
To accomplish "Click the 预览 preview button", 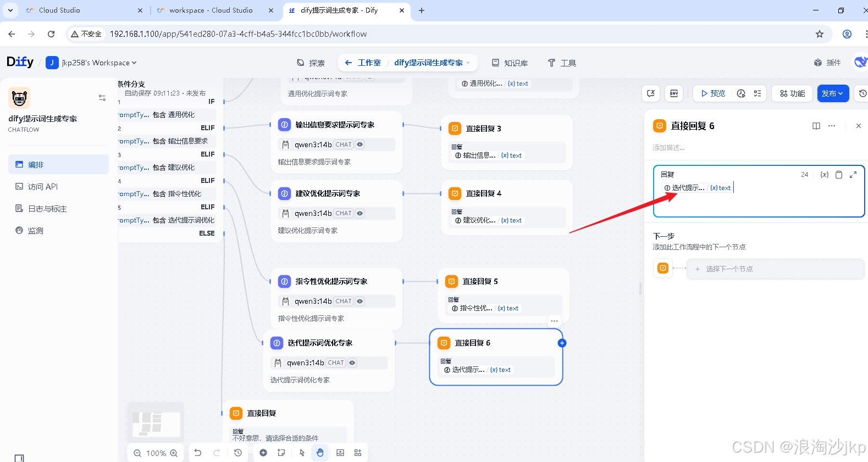I will (x=712, y=93).
